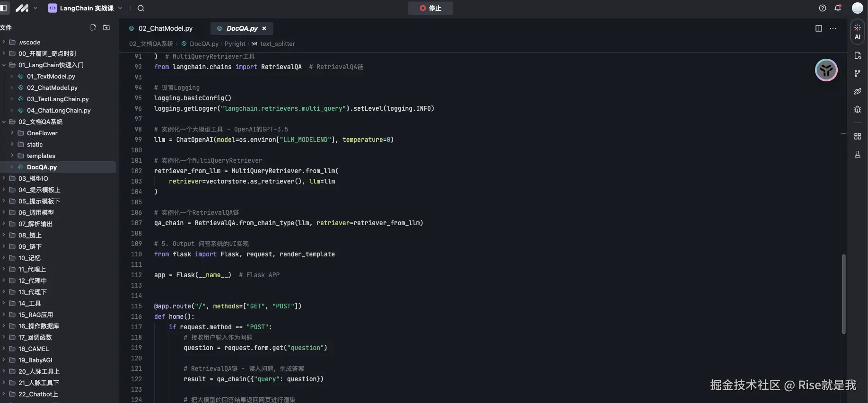The image size is (868, 403).
Task: Click the floating robot assistant avatar
Action: click(826, 70)
